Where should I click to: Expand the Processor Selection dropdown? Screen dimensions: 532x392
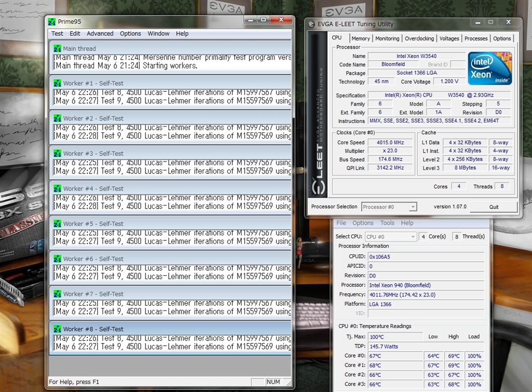click(x=413, y=207)
